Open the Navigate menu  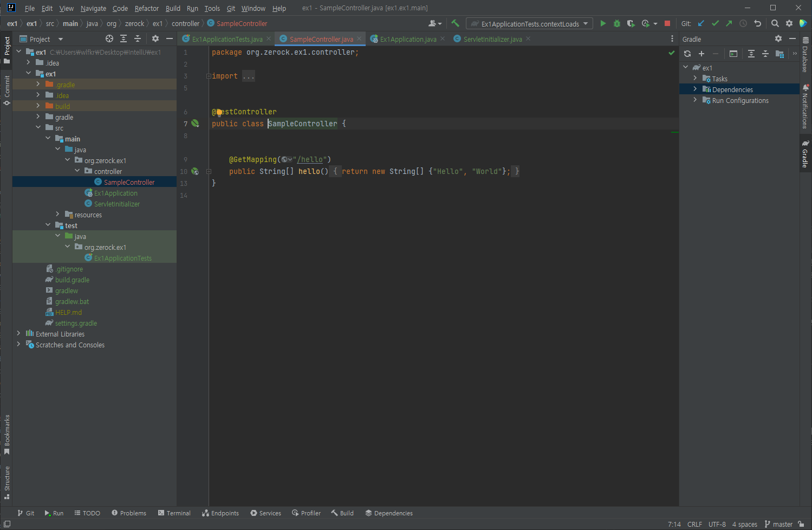93,8
